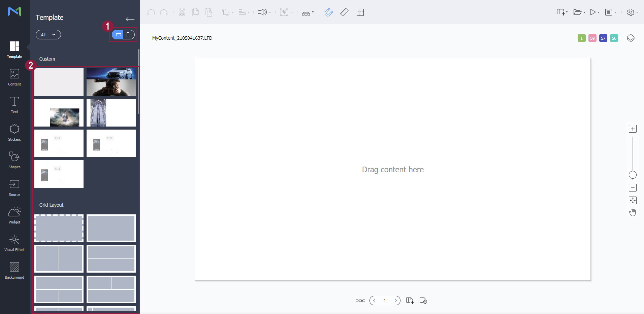Open the Widget panel
Image resolution: width=644 pixels, height=314 pixels.
(14, 215)
